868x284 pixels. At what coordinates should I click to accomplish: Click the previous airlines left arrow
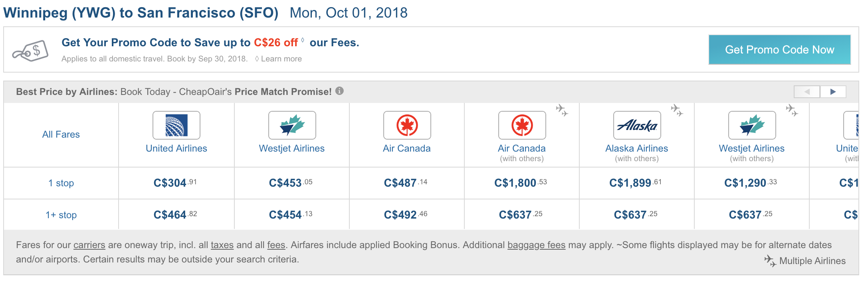coord(807,92)
